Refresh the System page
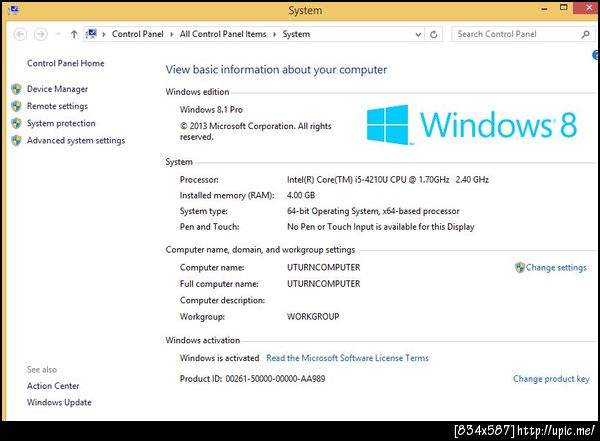Viewport: 600px width, 441px height. (434, 34)
